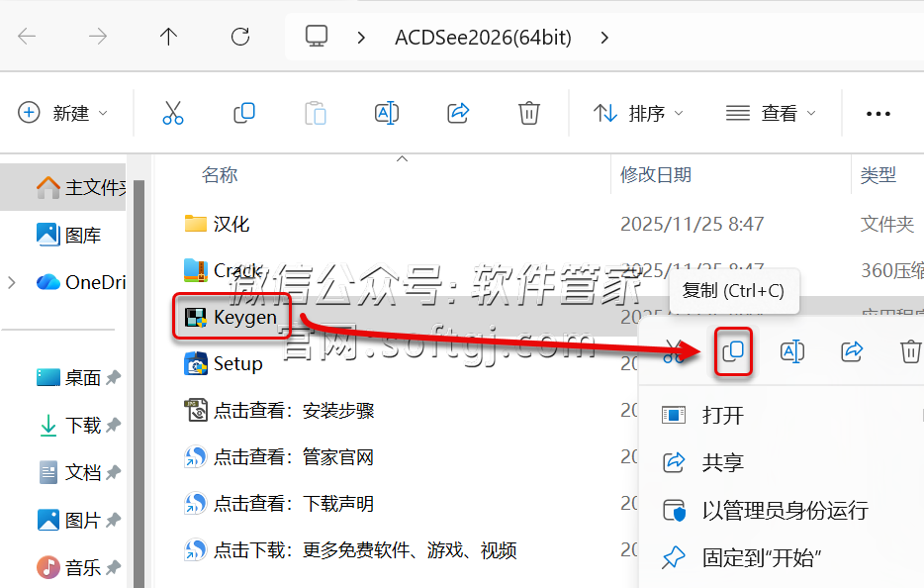Open the three-dot more options menu
924x588 pixels.
point(878,113)
